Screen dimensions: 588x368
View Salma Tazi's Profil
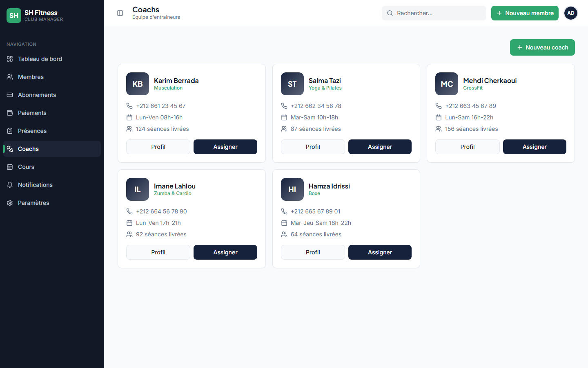(x=313, y=147)
